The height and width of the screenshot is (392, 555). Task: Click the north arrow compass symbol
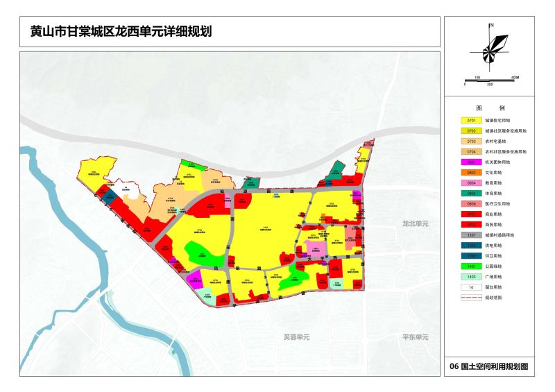[x=490, y=48]
